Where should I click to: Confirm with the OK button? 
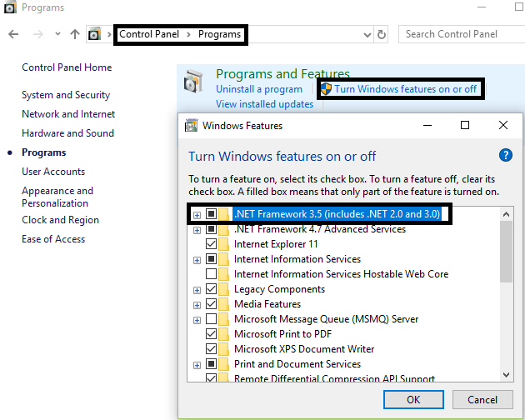pos(413,399)
